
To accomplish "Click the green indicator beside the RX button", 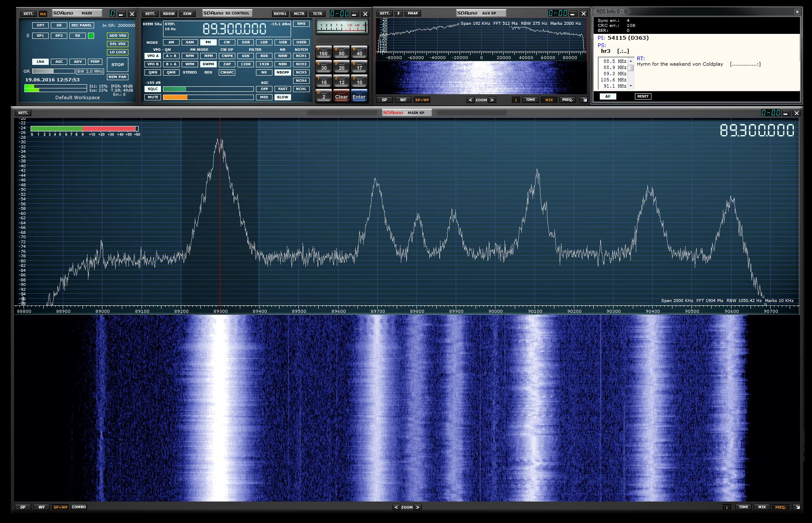I will 91,36.
